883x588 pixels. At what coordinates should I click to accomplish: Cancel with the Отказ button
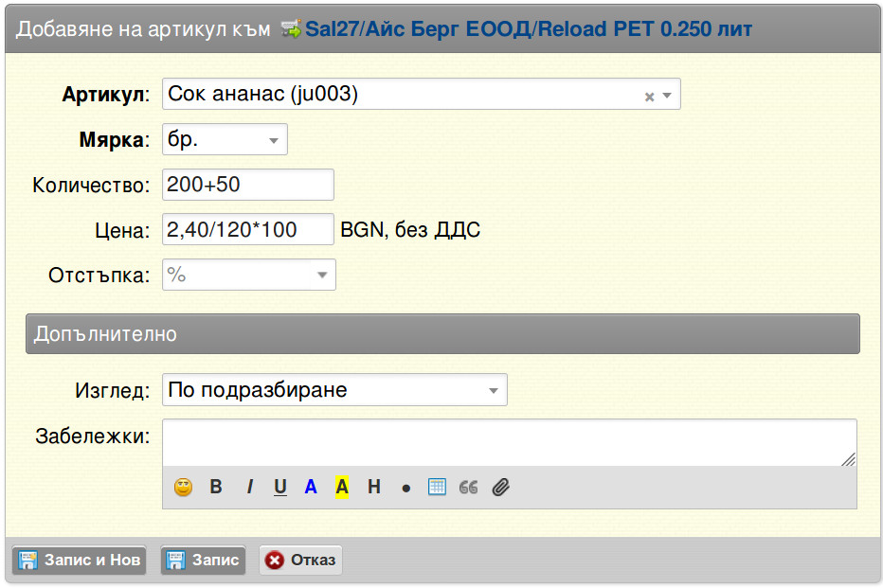300,561
